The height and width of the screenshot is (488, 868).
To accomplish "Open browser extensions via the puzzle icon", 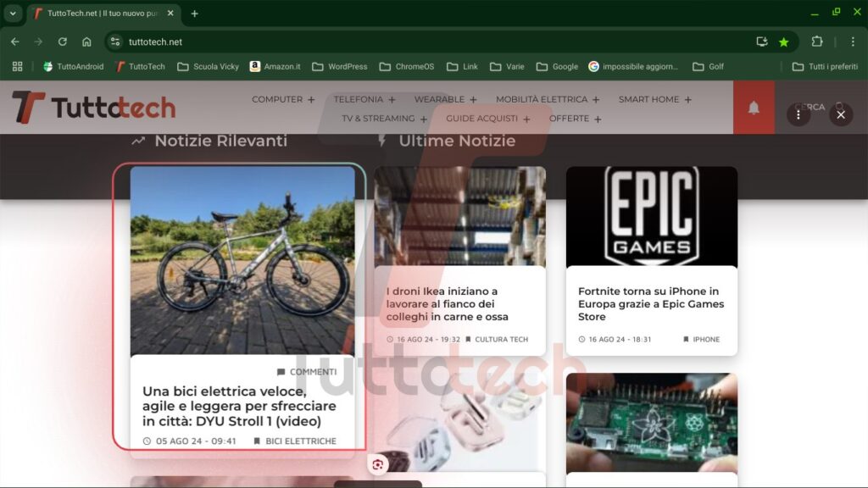I will (x=816, y=41).
